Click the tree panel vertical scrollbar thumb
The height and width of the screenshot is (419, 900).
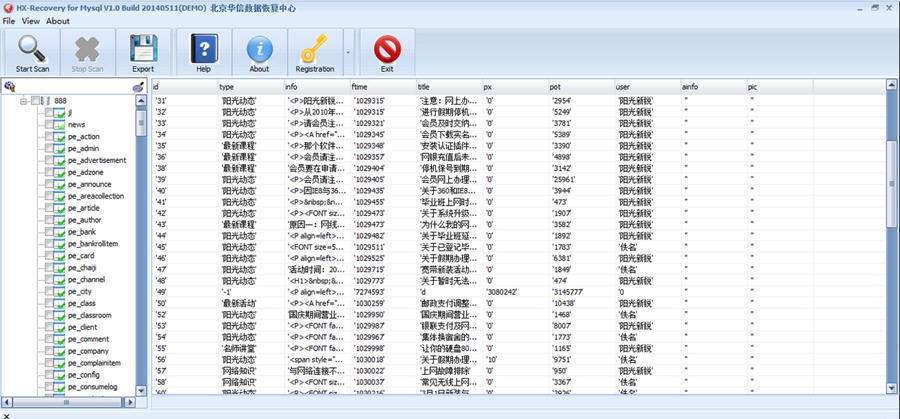pyautogui.click(x=141, y=123)
